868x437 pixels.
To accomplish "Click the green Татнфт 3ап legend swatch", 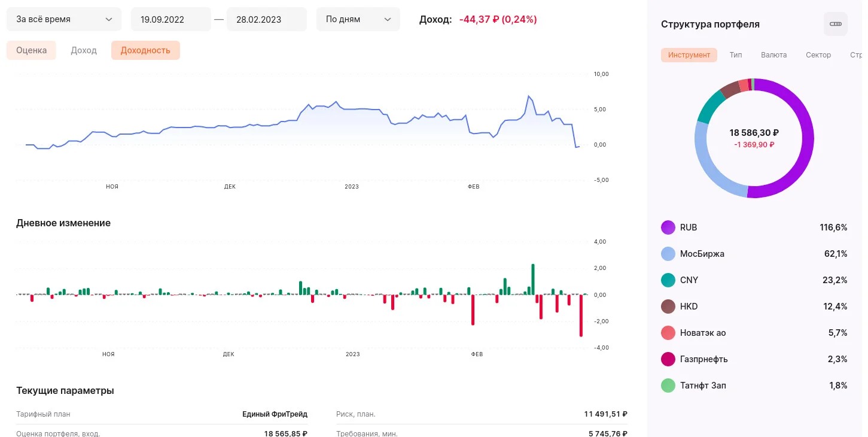I will pyautogui.click(x=668, y=386).
